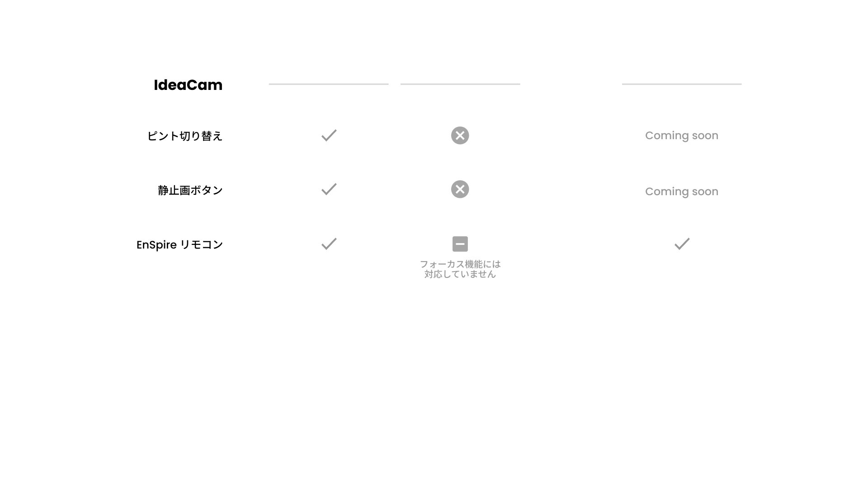Click first-column checkmark for ピント切り替え
Image resolution: width=868 pixels, height=488 pixels.
coord(329,135)
